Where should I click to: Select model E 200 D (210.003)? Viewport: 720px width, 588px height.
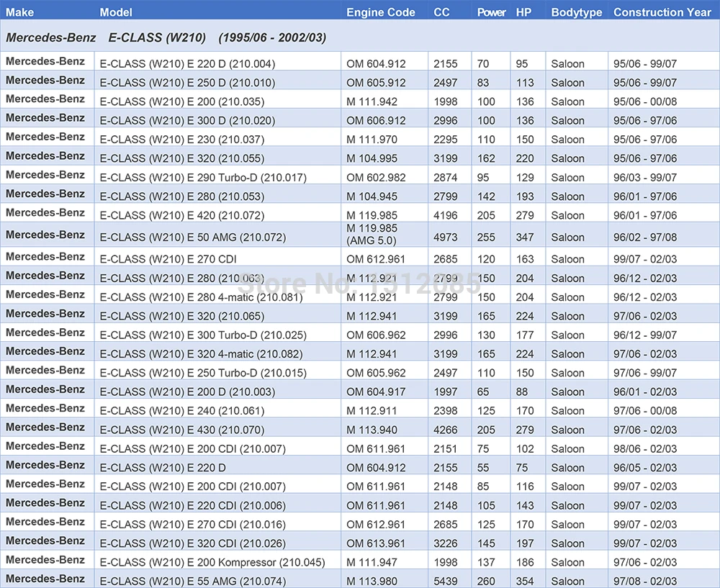[187, 392]
